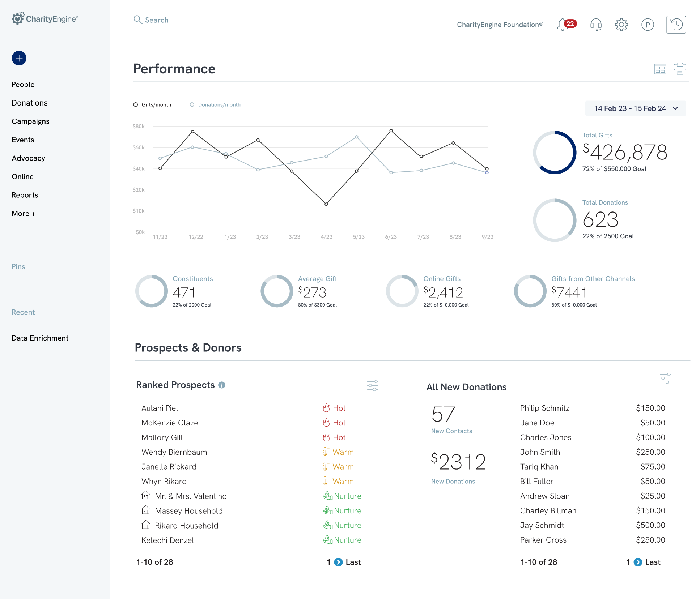Screen dimensions: 700x599
Task: Click the profile P circle icon
Action: [x=647, y=25]
